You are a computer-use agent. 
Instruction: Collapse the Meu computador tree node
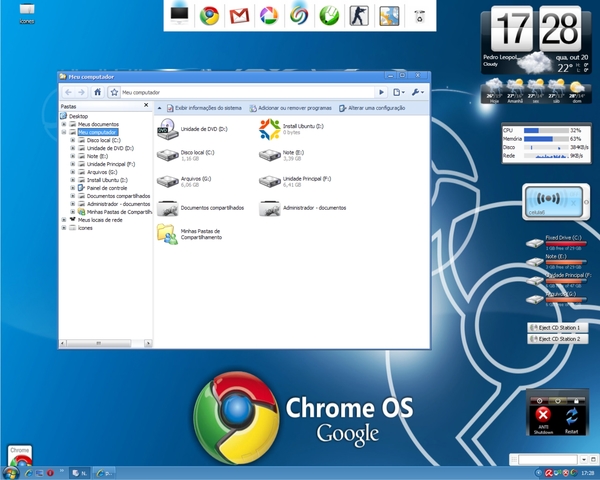(x=64, y=132)
